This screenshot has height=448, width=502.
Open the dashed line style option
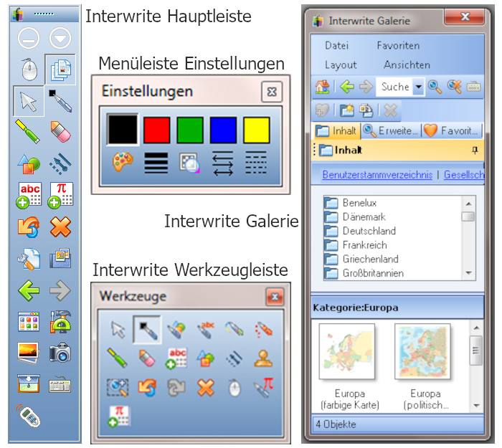256,163
